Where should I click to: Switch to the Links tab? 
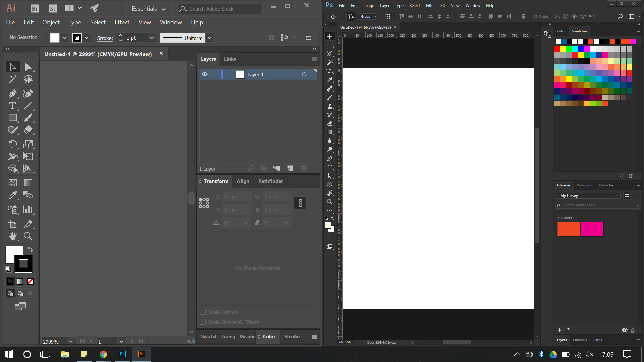pos(230,59)
